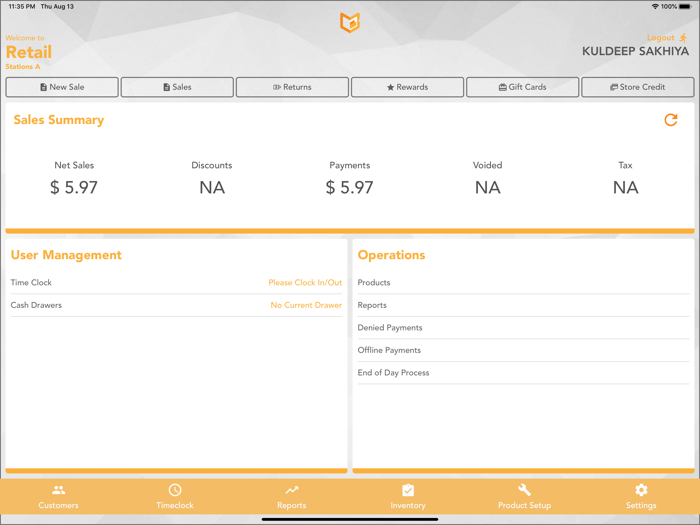The width and height of the screenshot is (700, 525).
Task: Open Offline Payments
Action: (523, 350)
